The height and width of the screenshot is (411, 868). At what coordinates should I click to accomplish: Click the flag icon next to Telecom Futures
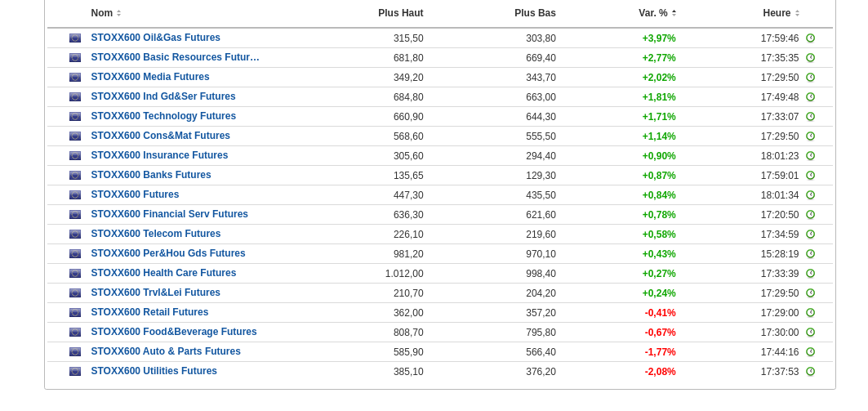pyautogui.click(x=75, y=235)
